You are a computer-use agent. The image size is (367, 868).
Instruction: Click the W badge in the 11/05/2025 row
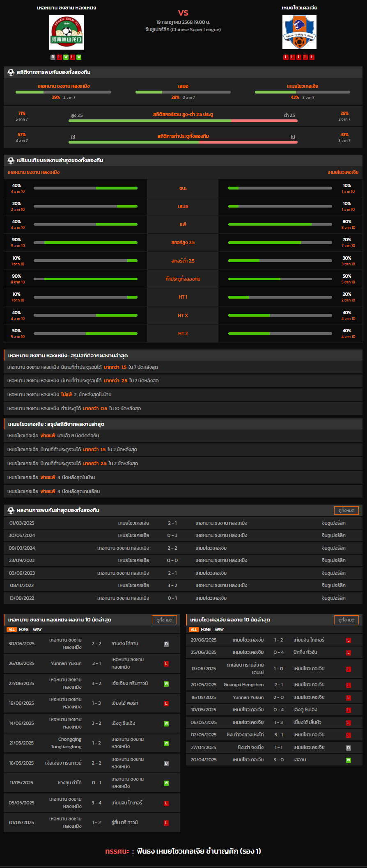(166, 783)
